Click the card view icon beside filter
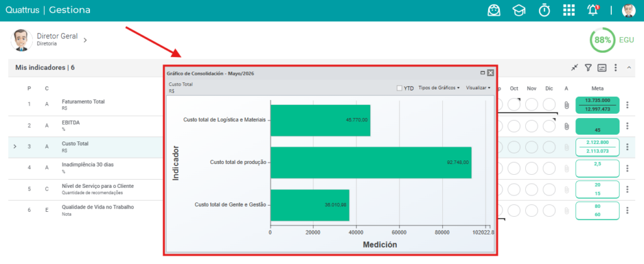This screenshot has height=264, width=644. pos(602,68)
